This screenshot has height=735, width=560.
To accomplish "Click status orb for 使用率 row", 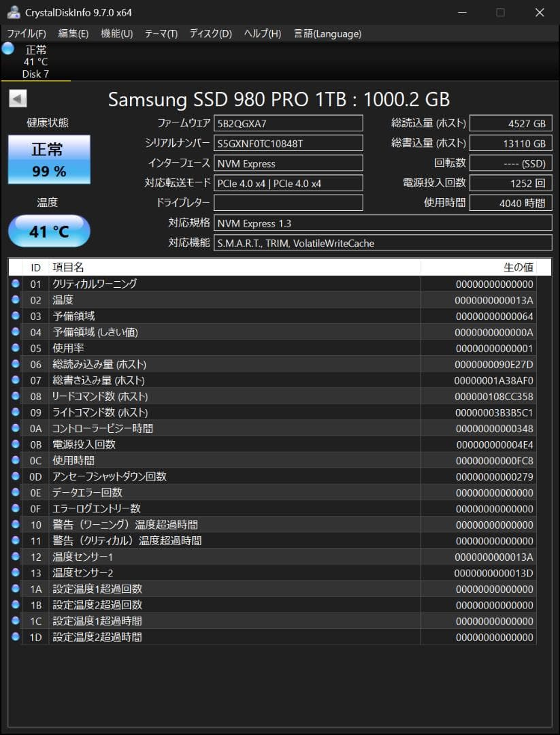I will pyautogui.click(x=16, y=347).
